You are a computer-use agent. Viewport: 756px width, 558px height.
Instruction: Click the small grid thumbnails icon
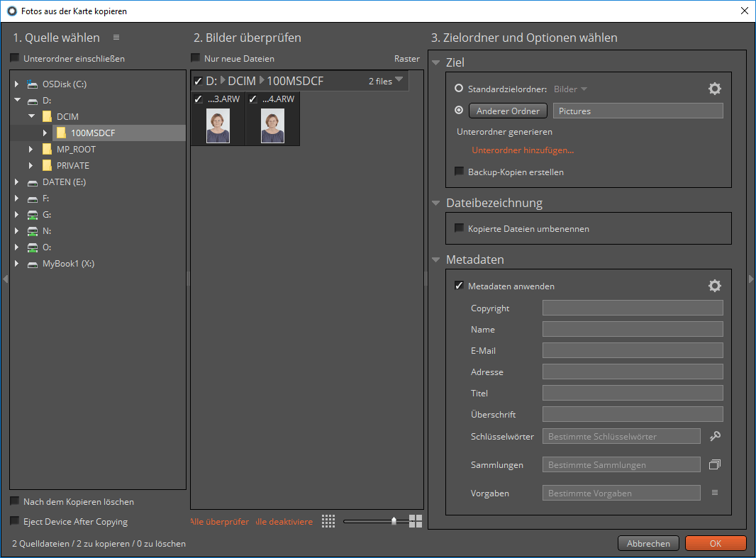pyautogui.click(x=328, y=521)
